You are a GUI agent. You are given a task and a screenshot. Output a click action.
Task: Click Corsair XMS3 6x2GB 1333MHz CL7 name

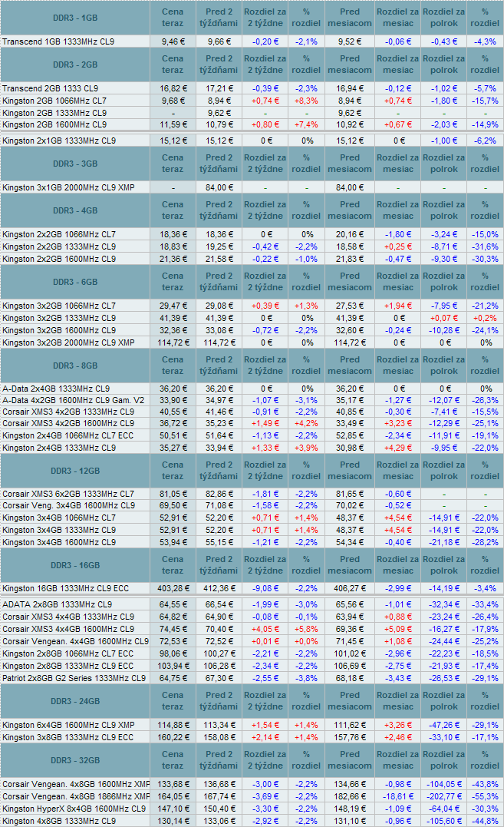click(68, 495)
